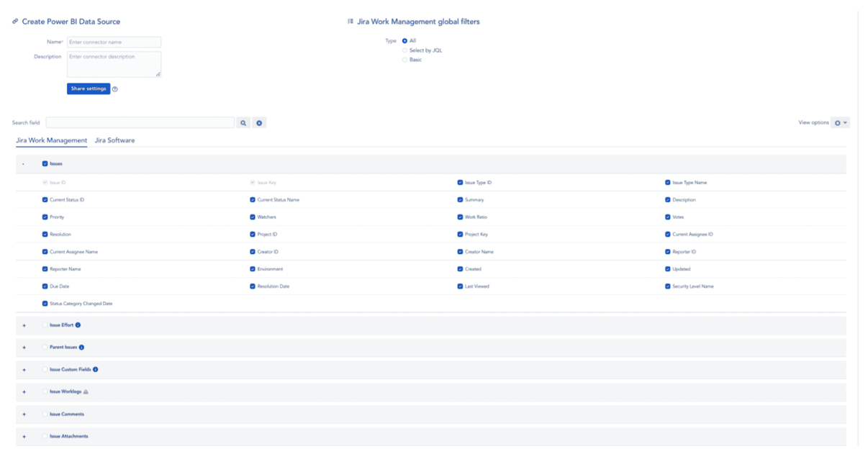Image resolution: width=868 pixels, height=454 pixels.
Task: Switch to the Jira Software tab
Action: pos(114,140)
